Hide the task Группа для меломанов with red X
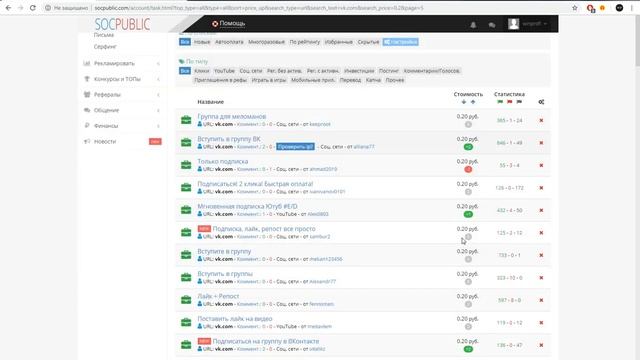 pos(541,120)
